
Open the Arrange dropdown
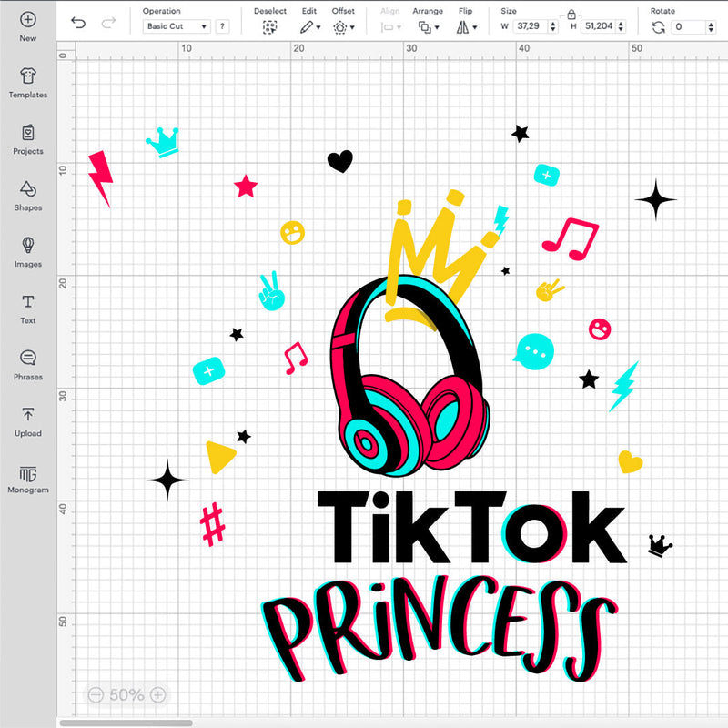[428, 25]
